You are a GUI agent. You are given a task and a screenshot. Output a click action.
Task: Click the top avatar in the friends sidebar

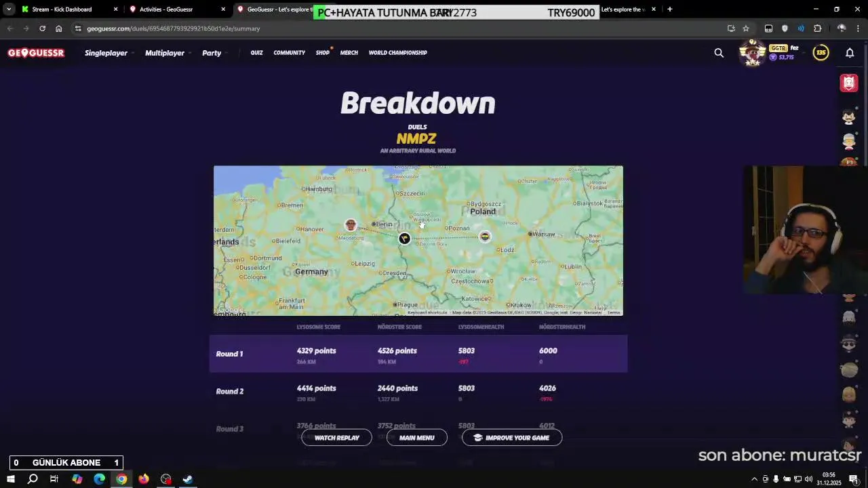click(x=849, y=117)
